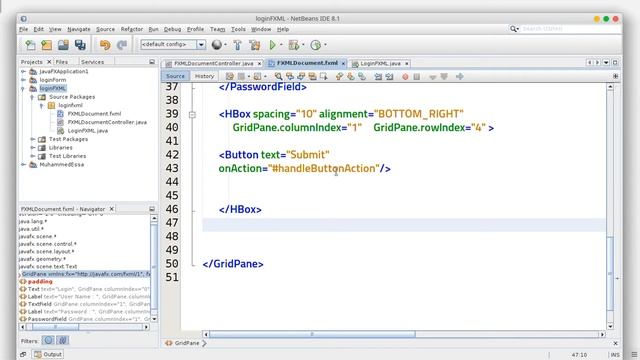
Task: Close the FXMLDocument.fxml editor tab
Action: (343, 63)
